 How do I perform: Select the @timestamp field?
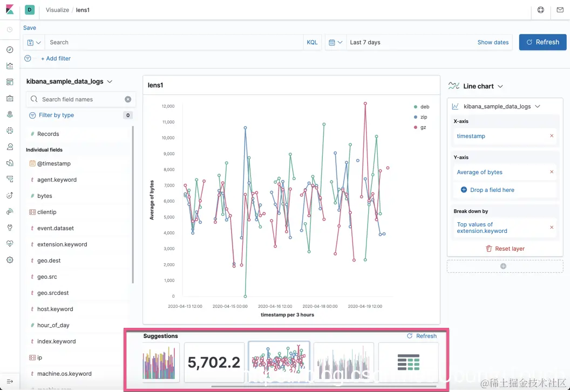pos(77,163)
